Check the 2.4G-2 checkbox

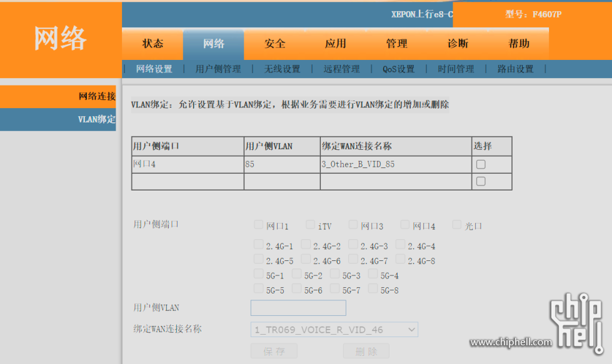[x=306, y=244]
